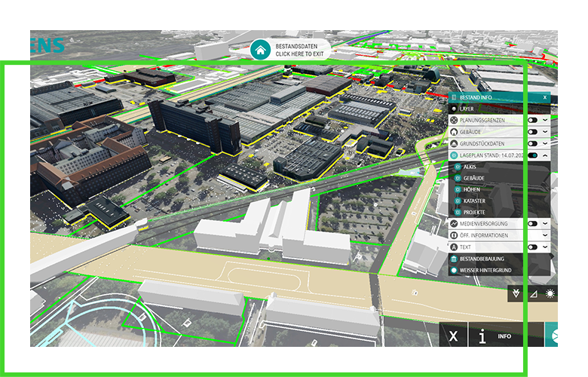Click the large X button at bottom

453,336
